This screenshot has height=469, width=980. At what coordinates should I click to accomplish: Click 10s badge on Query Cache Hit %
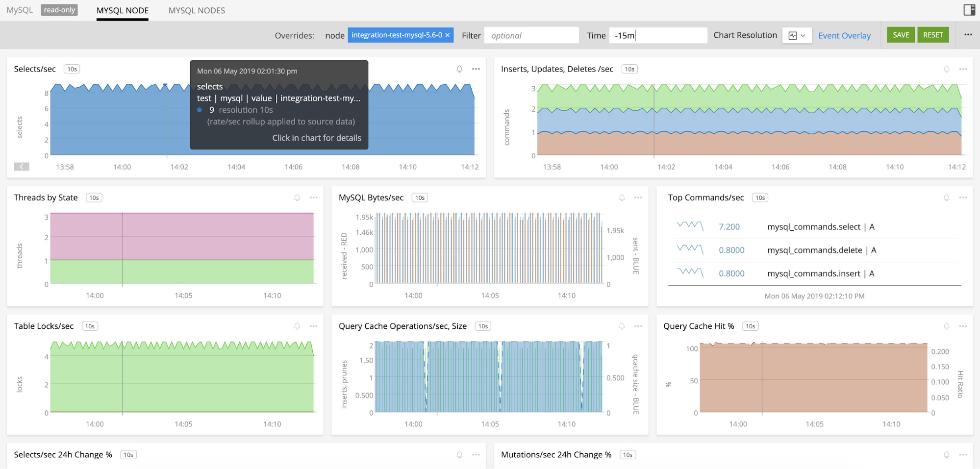[x=751, y=326]
